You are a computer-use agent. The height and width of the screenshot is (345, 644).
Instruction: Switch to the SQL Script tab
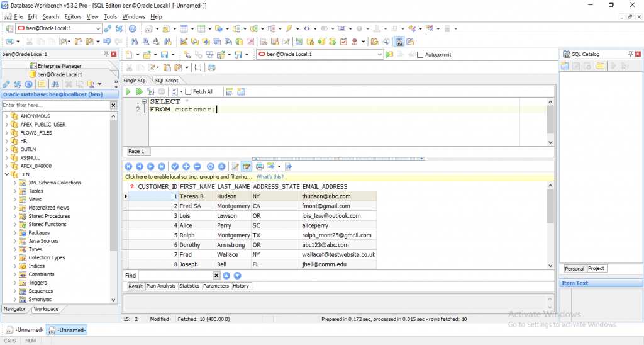[167, 81]
